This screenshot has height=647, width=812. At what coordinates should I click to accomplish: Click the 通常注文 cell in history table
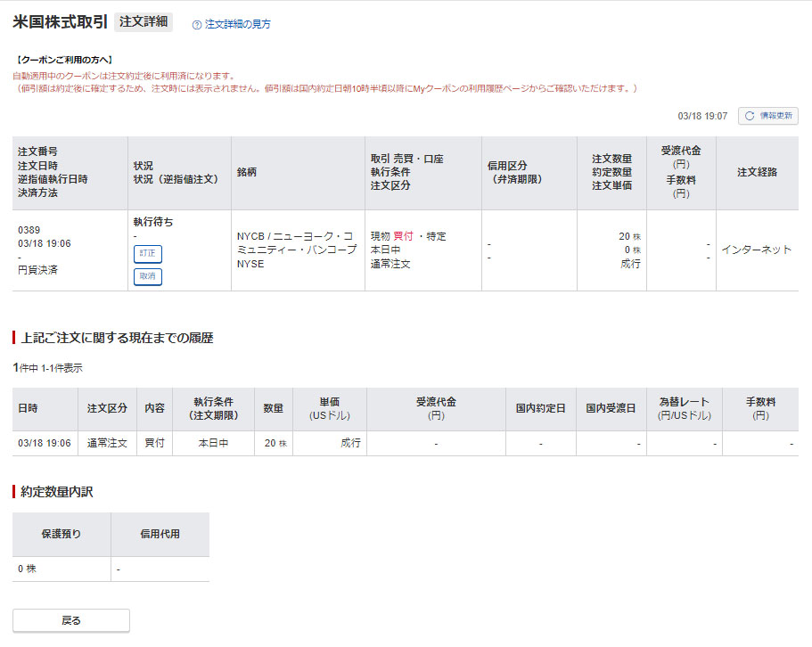pos(107,443)
